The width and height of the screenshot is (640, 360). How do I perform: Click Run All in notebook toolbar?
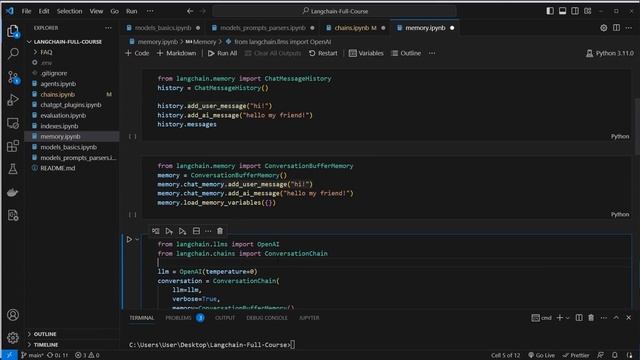pos(222,53)
